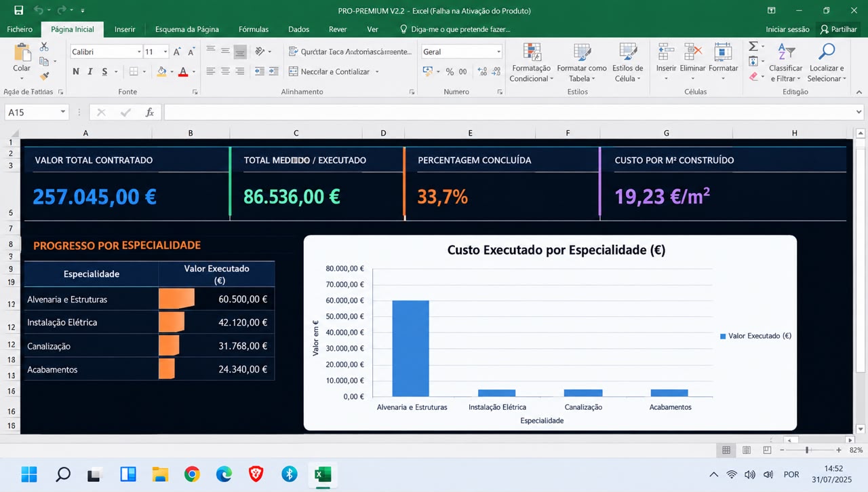
Task: Click the Cut scissors icon
Action: tap(44, 47)
